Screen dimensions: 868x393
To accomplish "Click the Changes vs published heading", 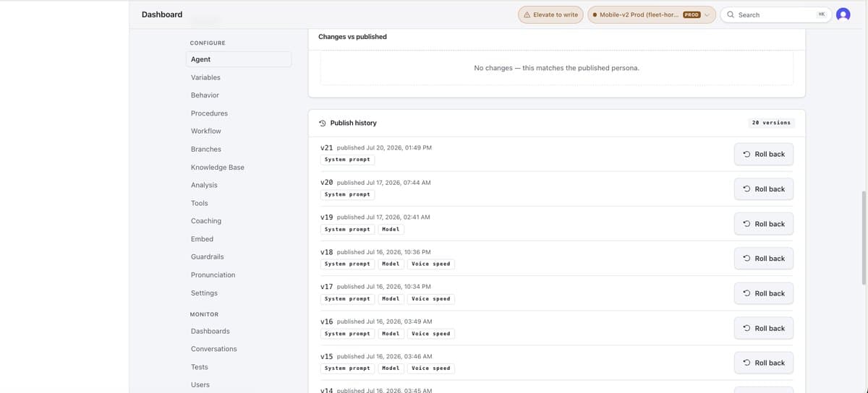I will 352,37.
